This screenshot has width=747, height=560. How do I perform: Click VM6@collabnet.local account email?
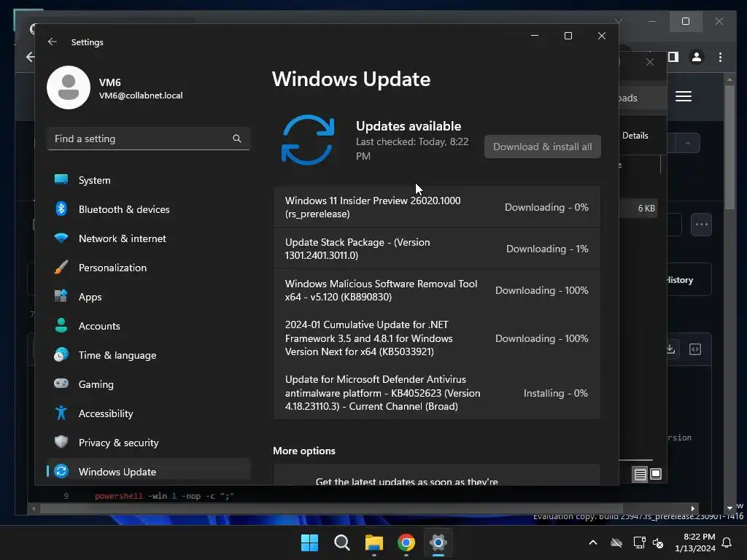pos(141,96)
